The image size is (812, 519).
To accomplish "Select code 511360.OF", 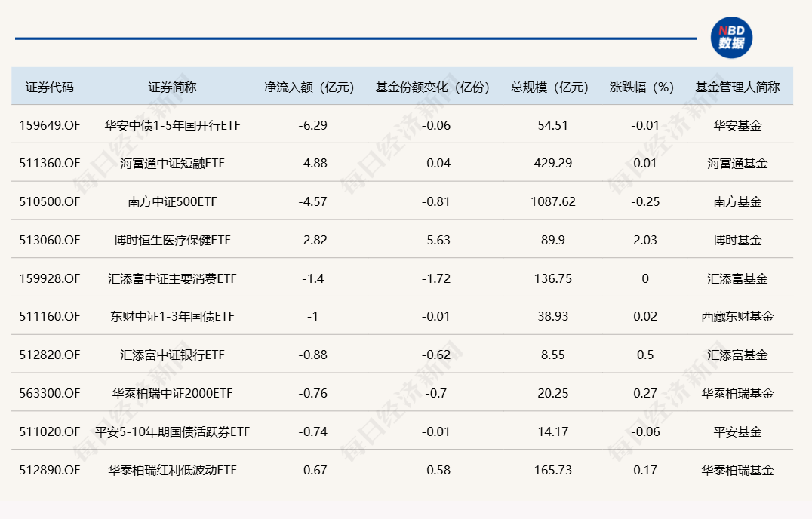I will [x=50, y=164].
